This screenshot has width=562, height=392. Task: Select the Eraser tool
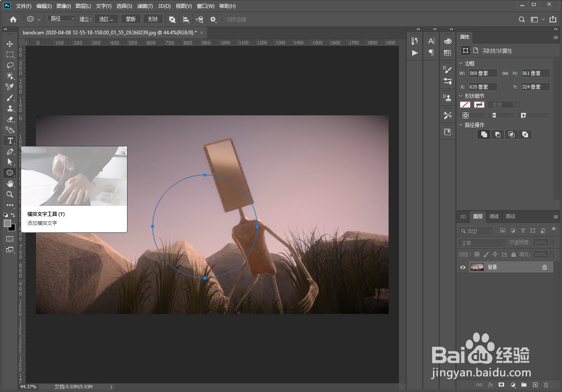10,119
